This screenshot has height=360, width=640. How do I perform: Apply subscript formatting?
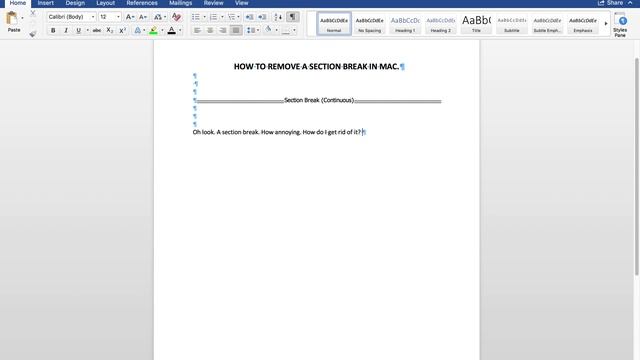tap(109, 30)
